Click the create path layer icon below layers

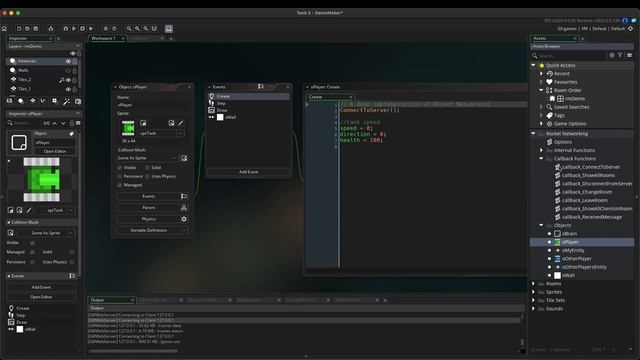coord(43,101)
